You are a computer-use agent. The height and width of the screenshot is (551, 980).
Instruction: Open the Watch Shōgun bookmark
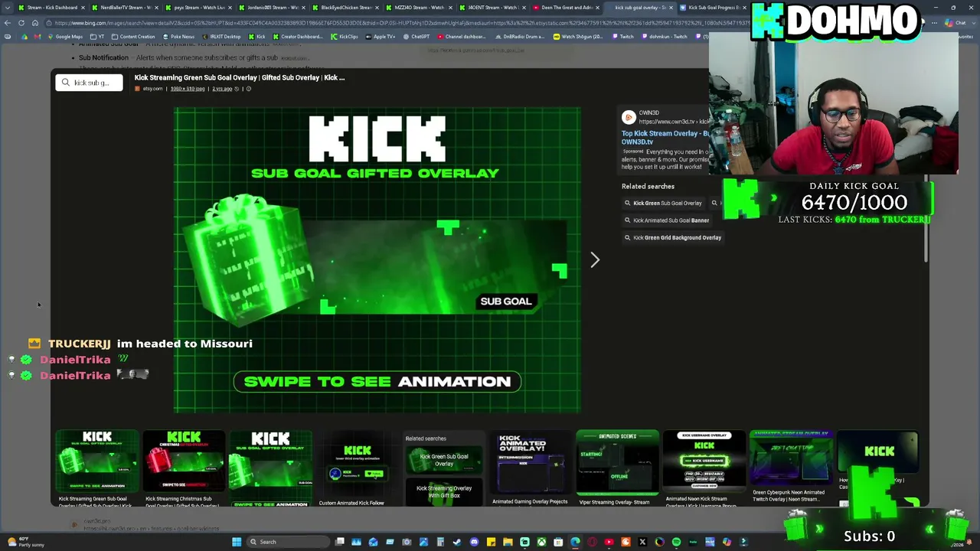click(x=578, y=37)
